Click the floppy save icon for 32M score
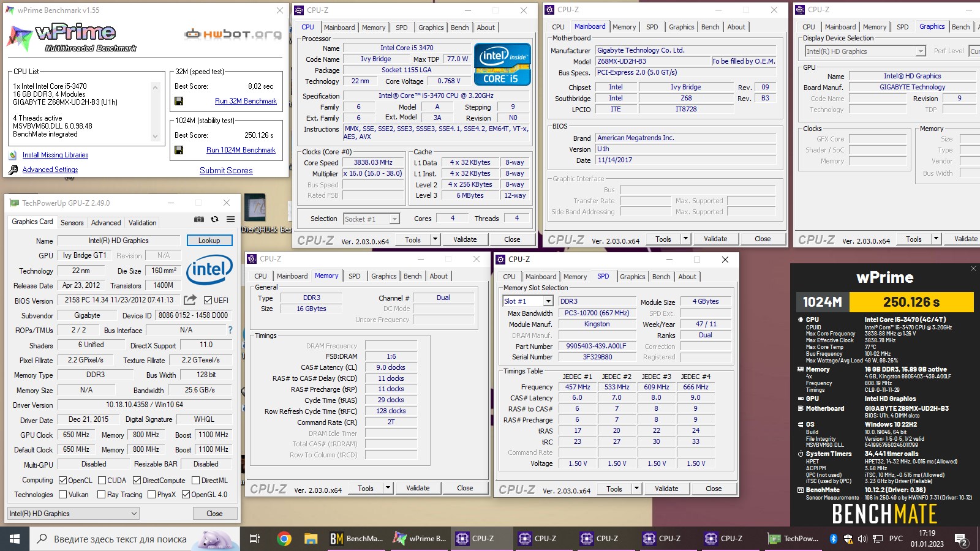The width and height of the screenshot is (980, 551). click(x=179, y=101)
